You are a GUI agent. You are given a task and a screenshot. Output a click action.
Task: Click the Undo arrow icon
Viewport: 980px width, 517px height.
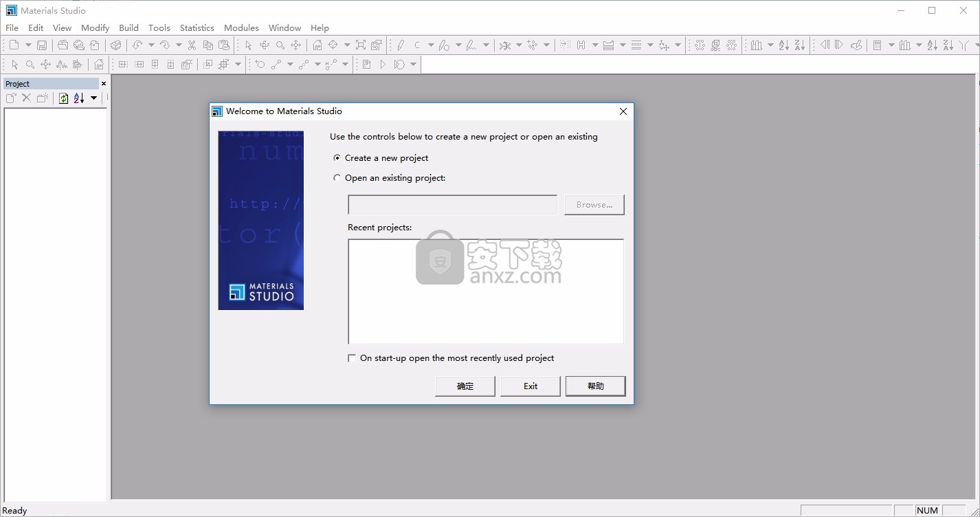point(137,45)
